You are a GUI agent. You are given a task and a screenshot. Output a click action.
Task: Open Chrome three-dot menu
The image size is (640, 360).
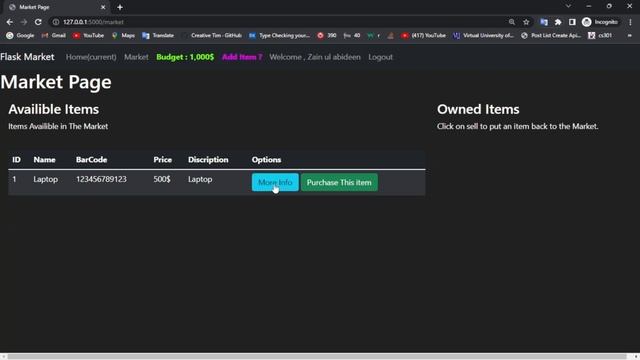tap(630, 22)
